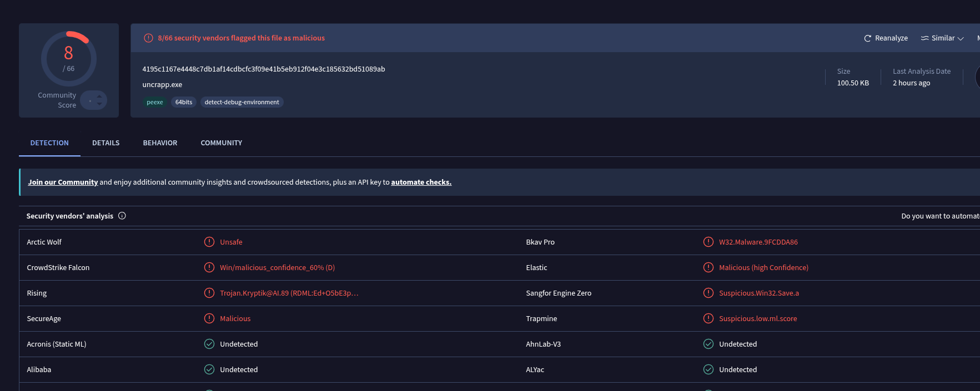Click the W32.Malware.9FCDDA86 result
Viewport: 980px width, 391px height.
758,242
